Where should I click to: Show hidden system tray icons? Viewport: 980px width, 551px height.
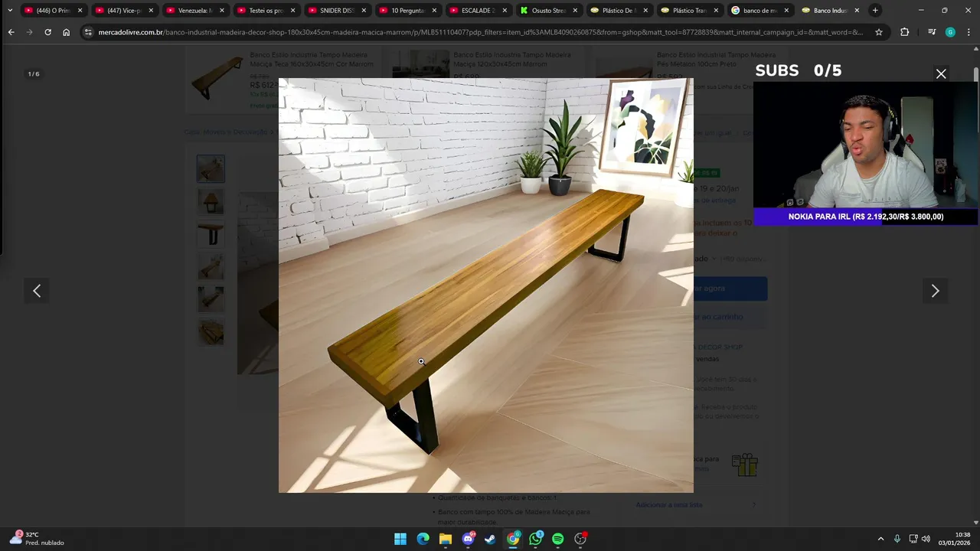[880, 539]
